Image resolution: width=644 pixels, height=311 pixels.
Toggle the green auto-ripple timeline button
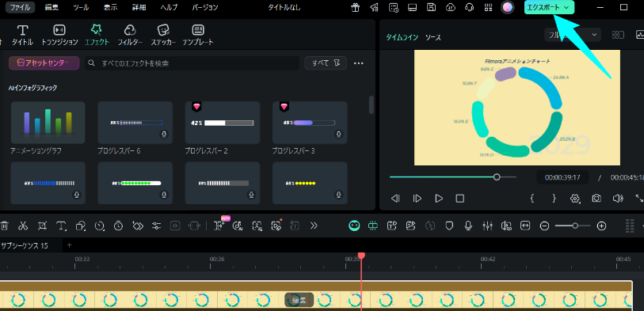click(373, 226)
